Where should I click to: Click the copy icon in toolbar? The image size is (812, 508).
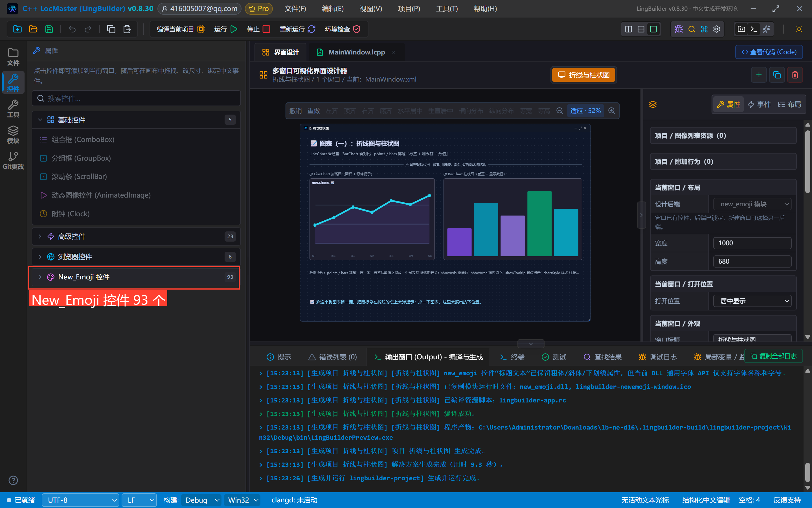coord(111,29)
